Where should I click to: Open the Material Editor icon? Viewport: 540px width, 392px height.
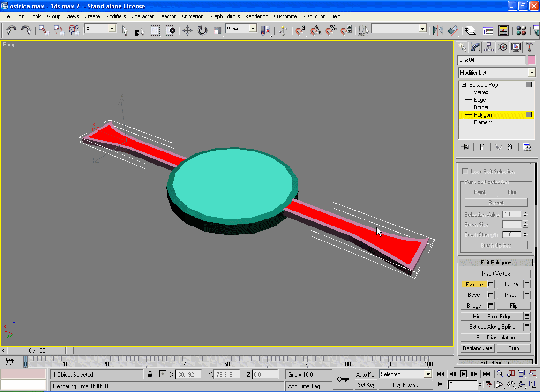pyautogui.click(x=521, y=31)
